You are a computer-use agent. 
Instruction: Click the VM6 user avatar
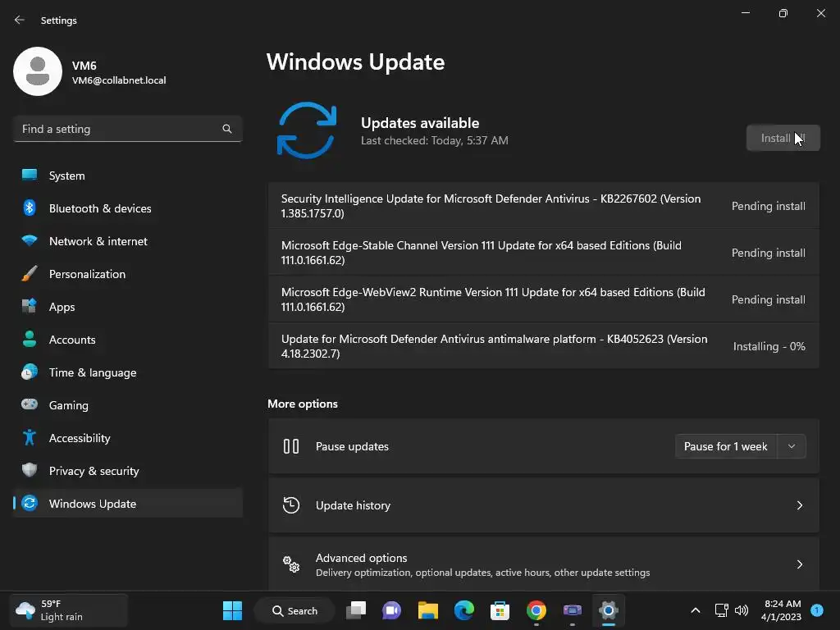38,71
